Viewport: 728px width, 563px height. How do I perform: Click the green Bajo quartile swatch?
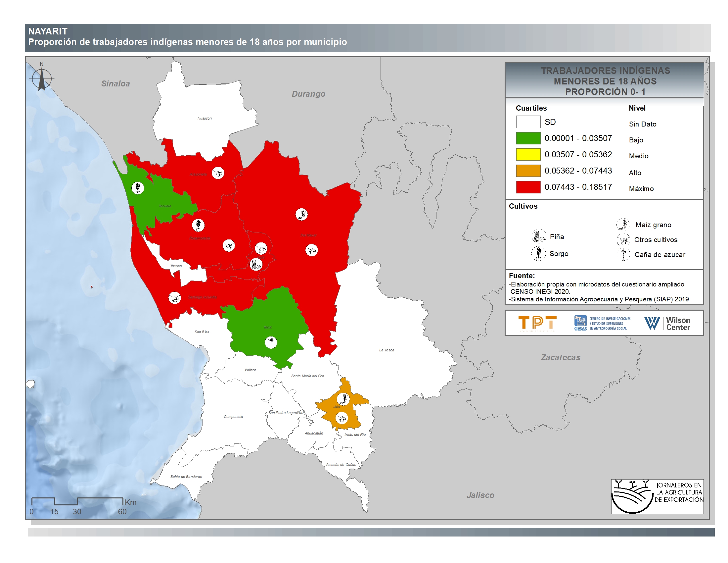[528, 138]
